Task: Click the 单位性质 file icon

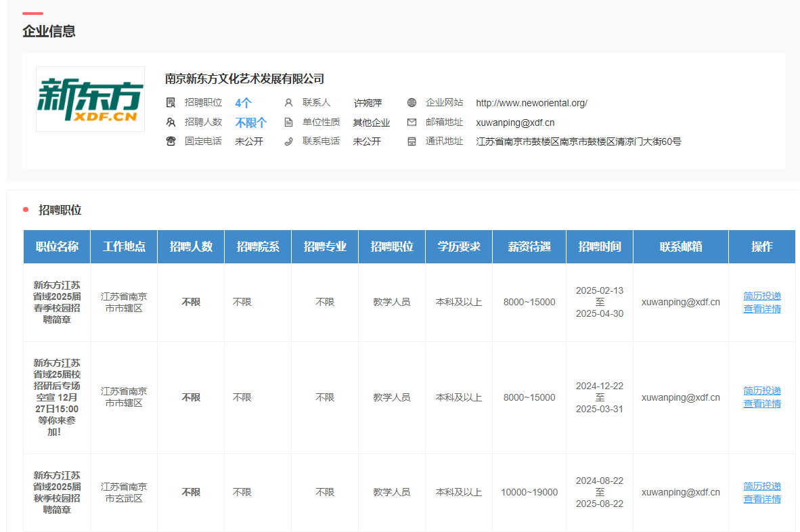Action: 288,123
